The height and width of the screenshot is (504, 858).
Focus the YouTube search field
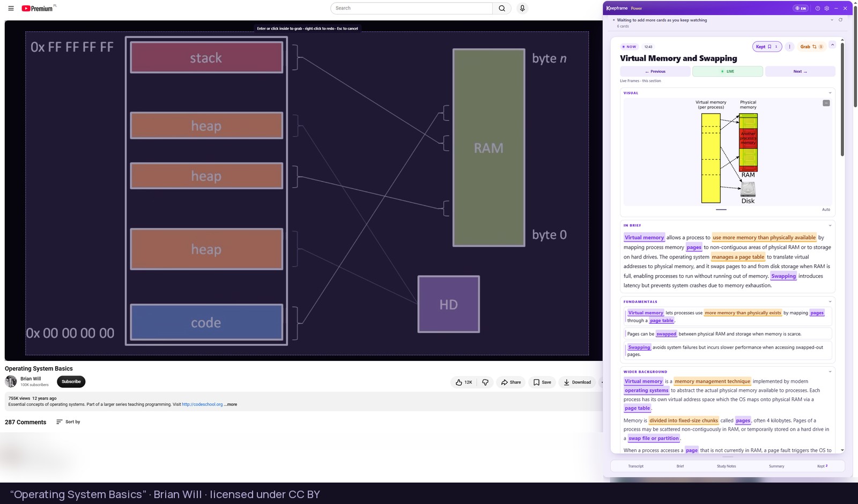click(412, 8)
